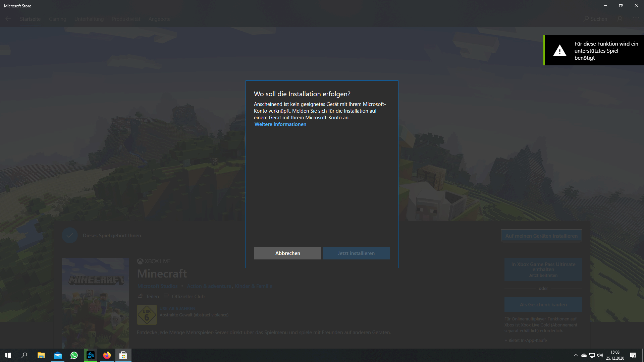Open the Angebote tab
644x362 pixels.
click(x=159, y=19)
